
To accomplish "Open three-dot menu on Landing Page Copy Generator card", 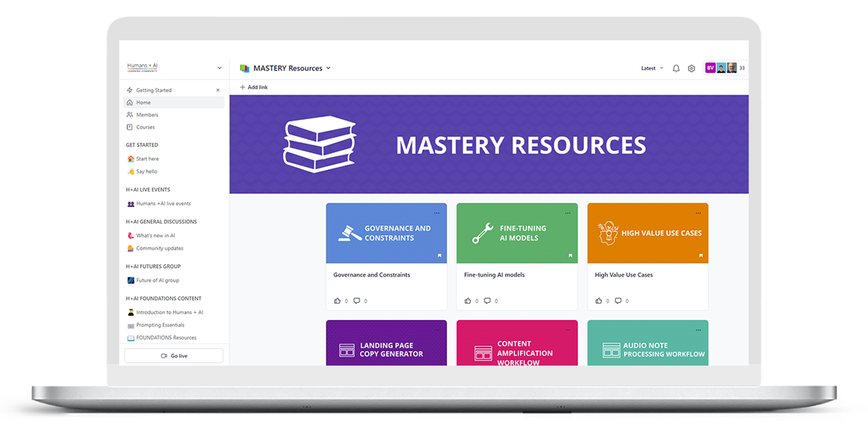I will (x=436, y=330).
